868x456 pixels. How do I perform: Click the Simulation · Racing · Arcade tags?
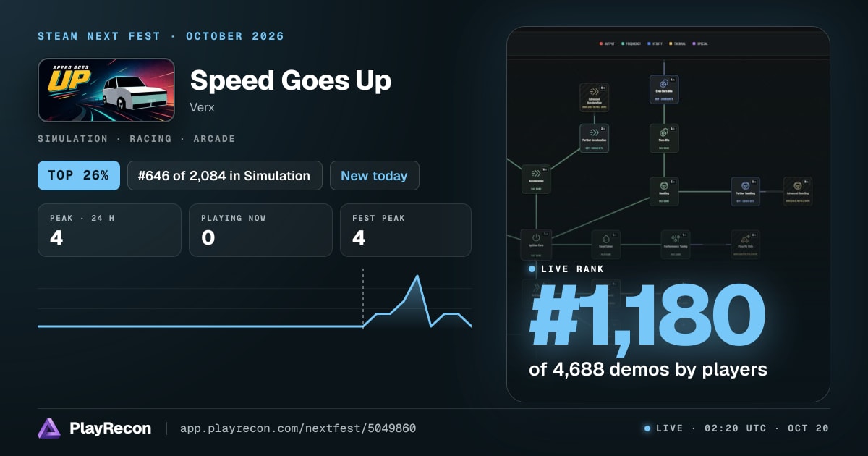click(x=137, y=138)
